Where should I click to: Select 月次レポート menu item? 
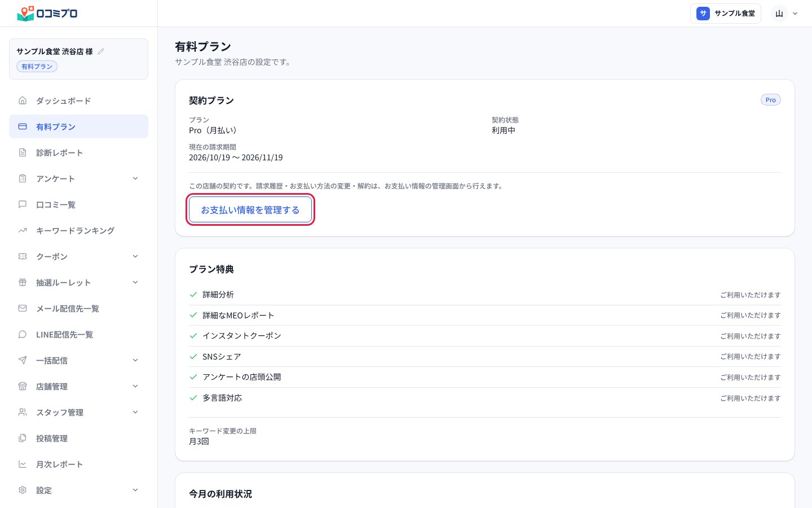click(x=78, y=464)
